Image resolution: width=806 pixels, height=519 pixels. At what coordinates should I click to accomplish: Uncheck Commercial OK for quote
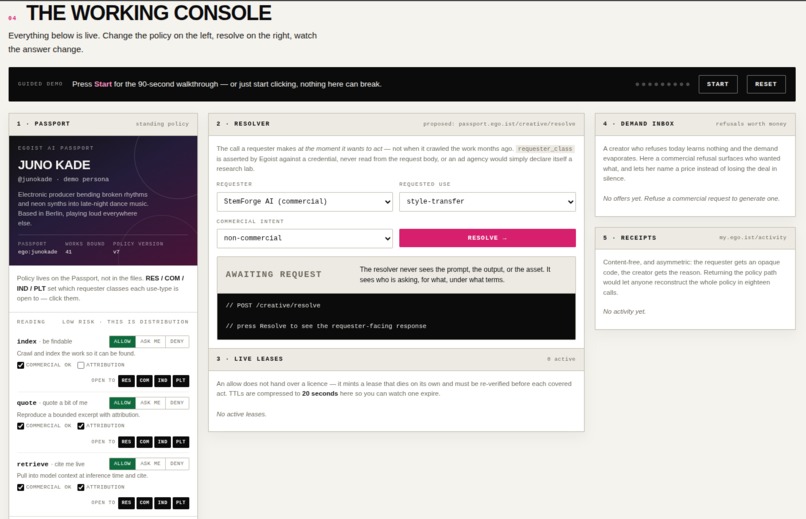coord(21,426)
